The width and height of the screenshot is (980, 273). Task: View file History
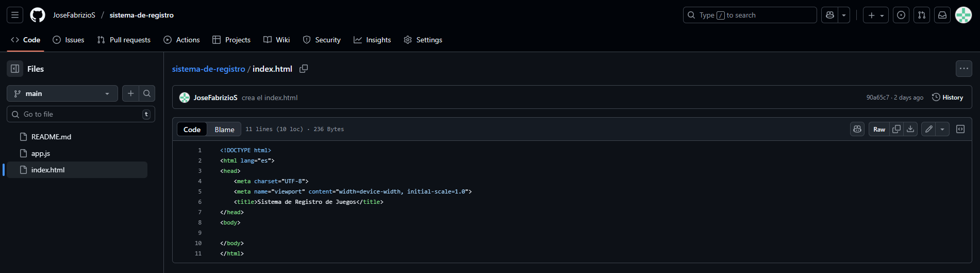click(948, 98)
